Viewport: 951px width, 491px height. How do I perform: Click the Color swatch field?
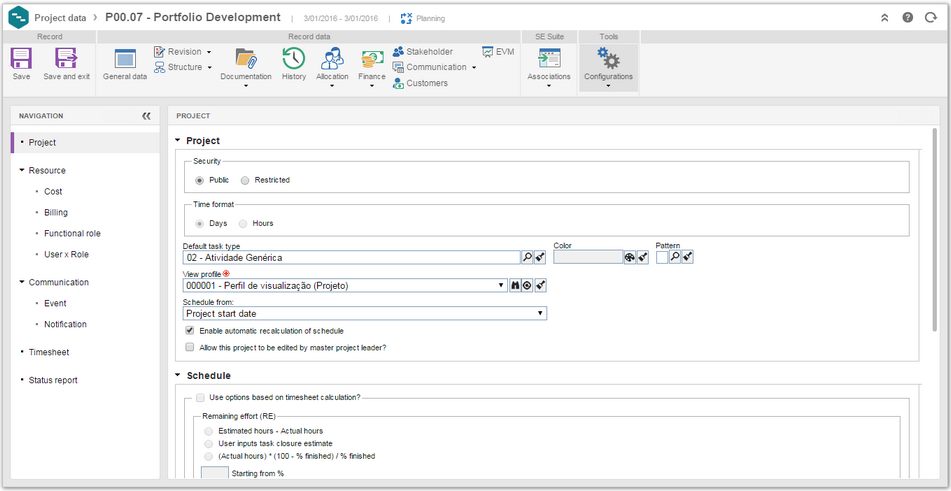click(x=588, y=258)
